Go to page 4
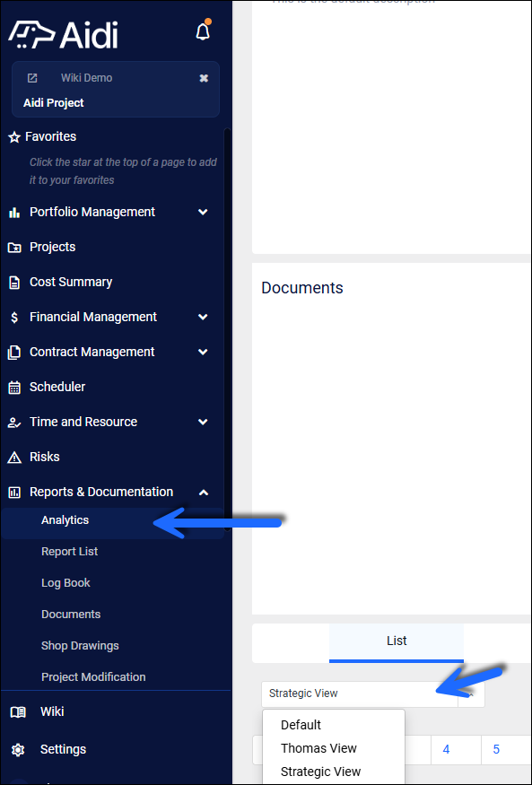The height and width of the screenshot is (785, 532). pyautogui.click(x=446, y=749)
